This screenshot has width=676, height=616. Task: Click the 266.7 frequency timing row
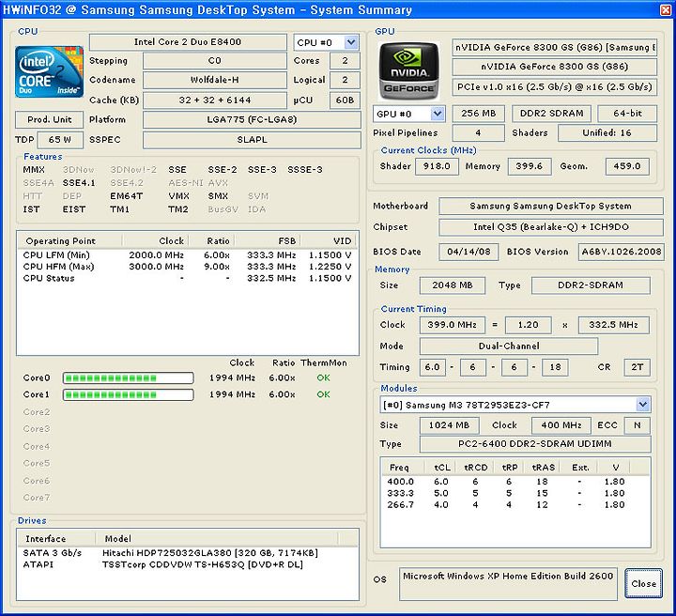[515, 504]
